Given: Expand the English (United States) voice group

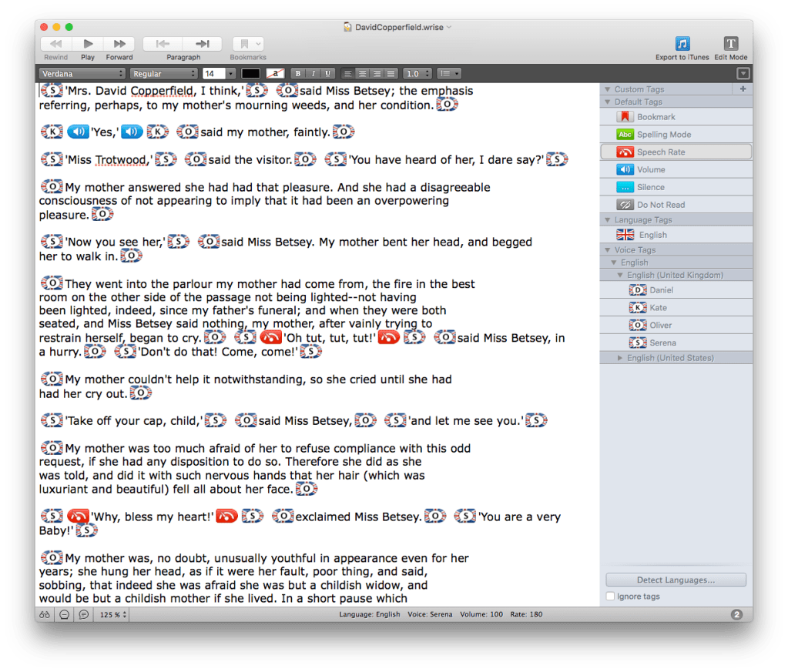Looking at the screenshot, I should [622, 358].
